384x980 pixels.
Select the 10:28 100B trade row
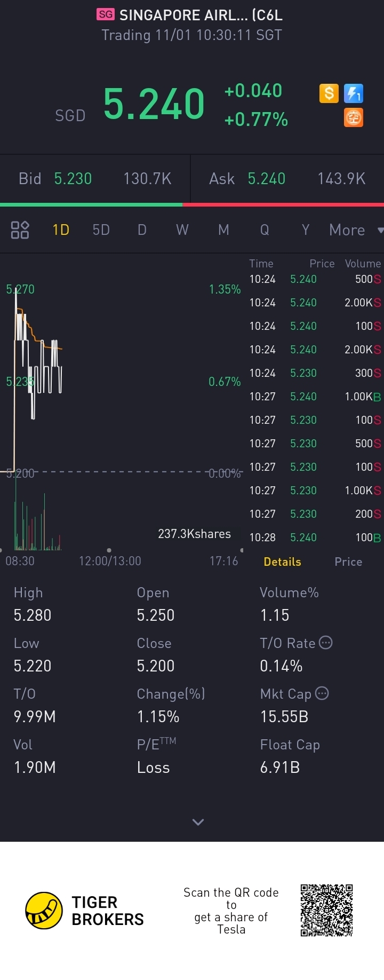coord(315,538)
